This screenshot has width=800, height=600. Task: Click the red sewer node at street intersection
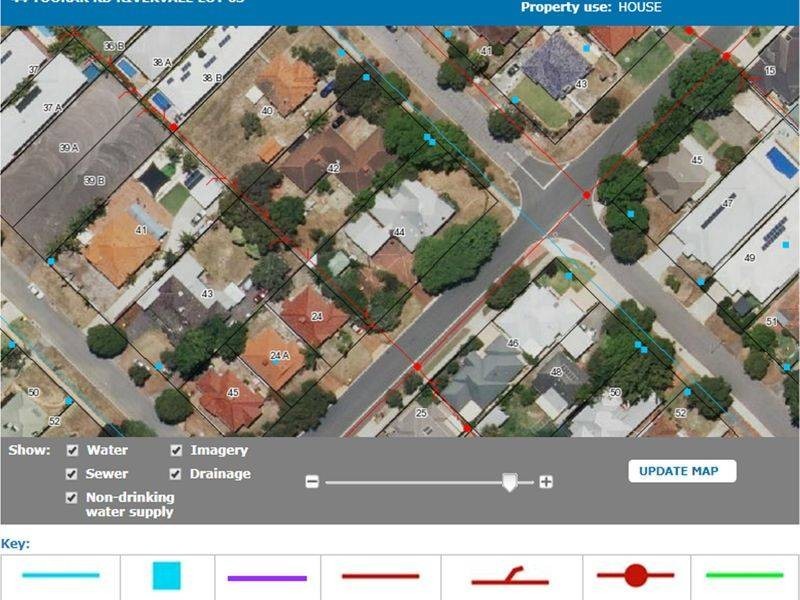tap(587, 195)
